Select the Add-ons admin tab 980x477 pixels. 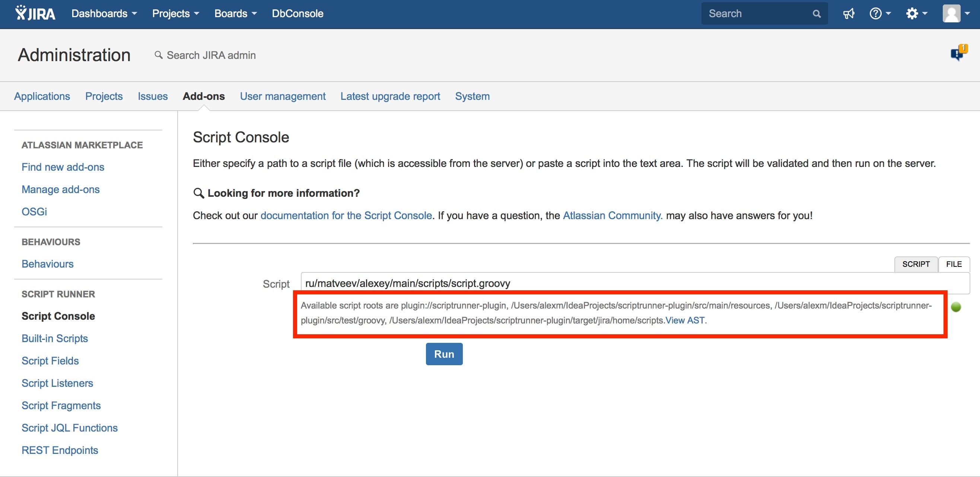tap(204, 96)
